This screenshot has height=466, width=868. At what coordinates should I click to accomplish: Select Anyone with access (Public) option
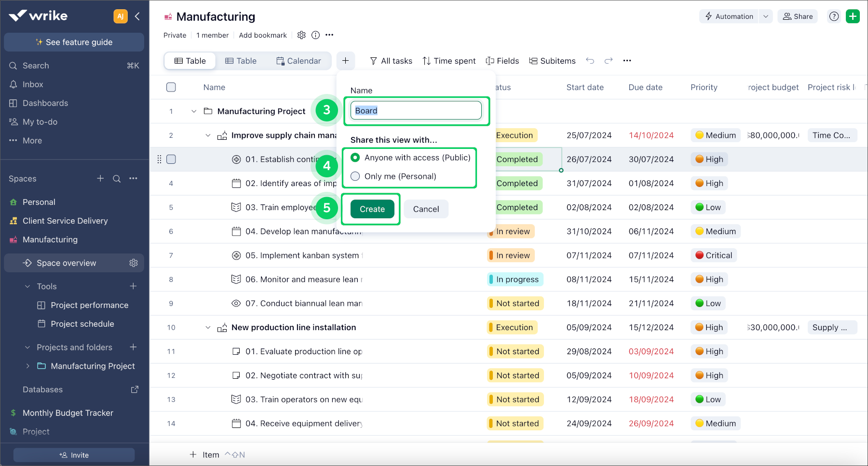pos(355,158)
